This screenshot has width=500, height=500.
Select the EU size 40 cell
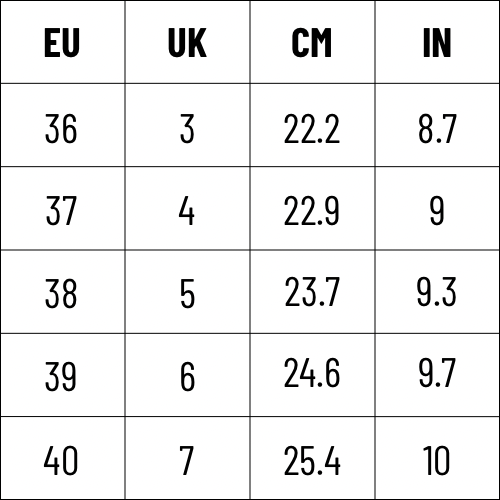(61, 460)
